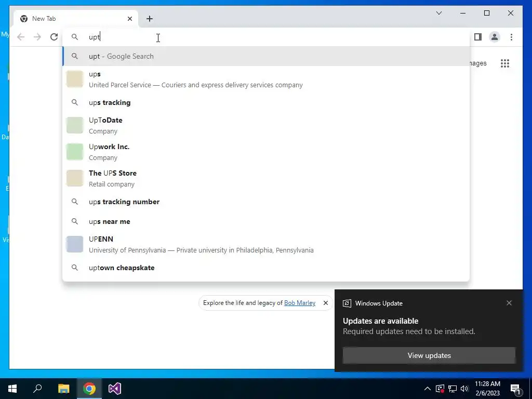Close the Windows Update notification
Image resolution: width=532 pixels, height=399 pixels.
click(509, 303)
